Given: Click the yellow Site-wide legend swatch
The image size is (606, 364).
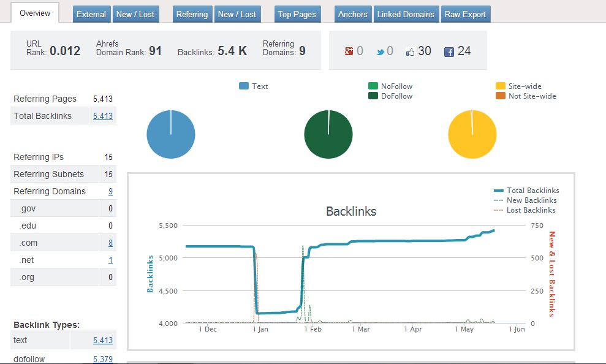Looking at the screenshot, I should pos(501,86).
